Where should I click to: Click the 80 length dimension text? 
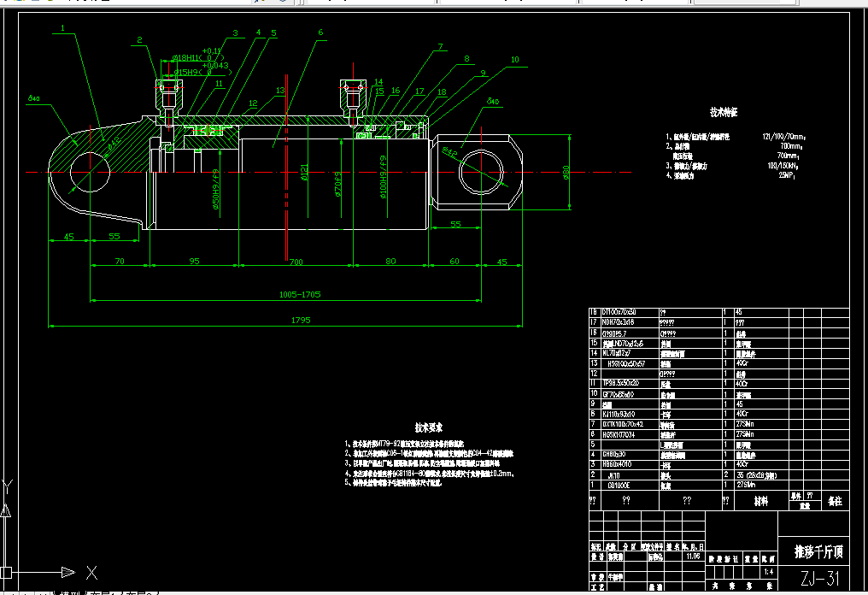[390, 261]
